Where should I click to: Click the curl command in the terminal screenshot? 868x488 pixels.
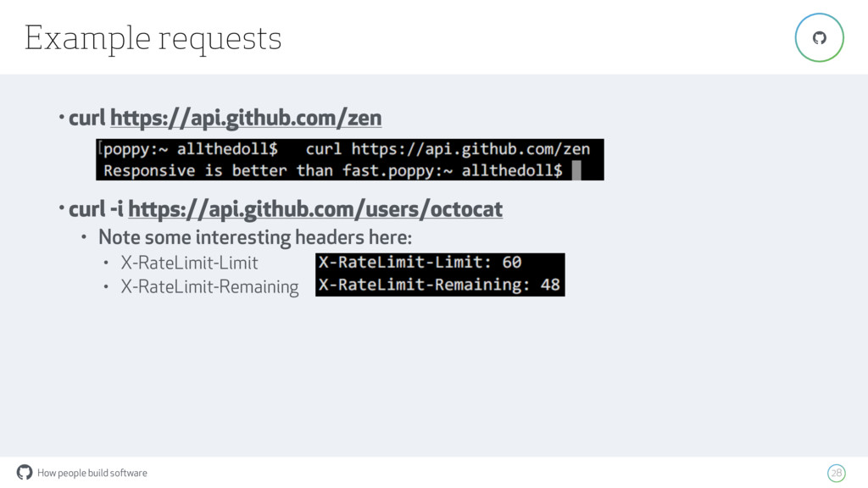click(448, 149)
